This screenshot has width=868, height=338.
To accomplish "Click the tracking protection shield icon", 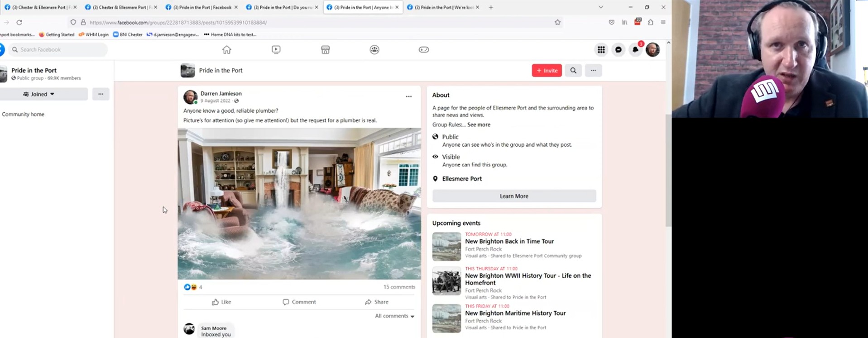I will click(73, 22).
